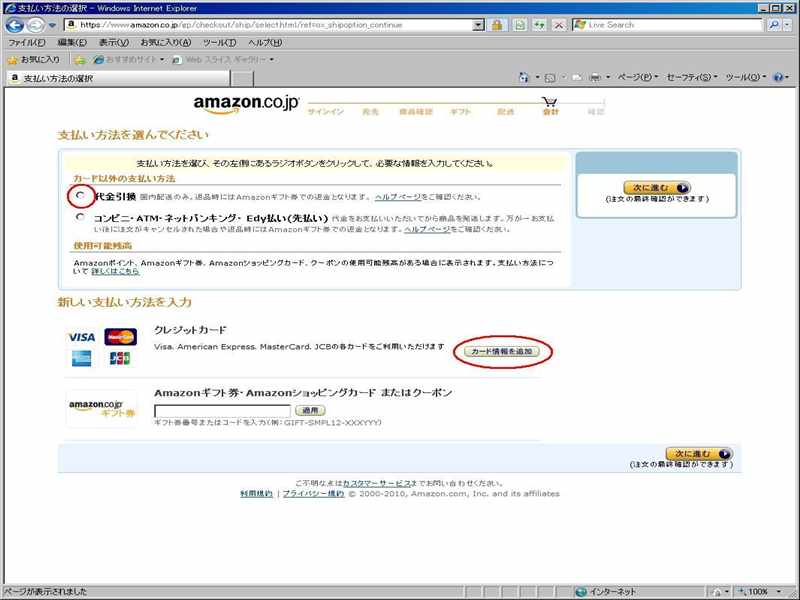Viewport: 800px width, 600px height.
Task: Click the feeds icon in command bar
Action: click(550, 78)
